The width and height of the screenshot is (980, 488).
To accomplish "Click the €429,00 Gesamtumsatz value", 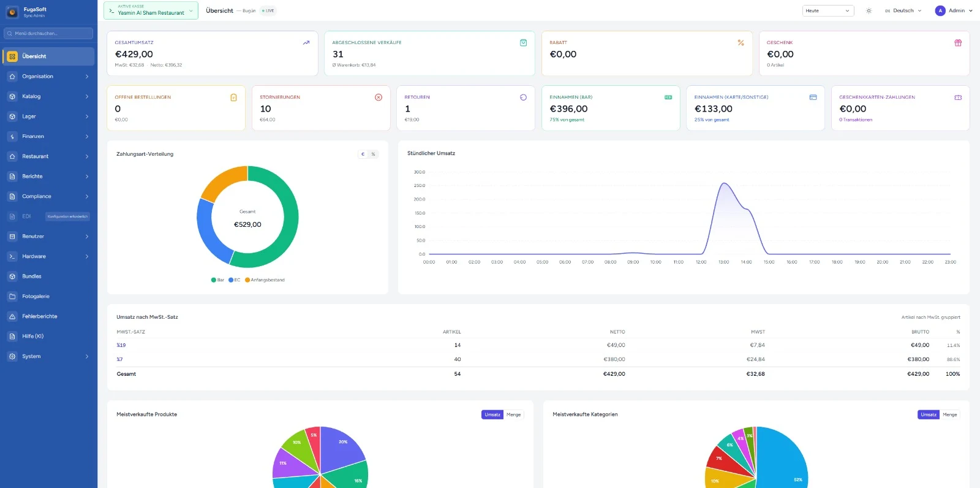I will tap(134, 54).
